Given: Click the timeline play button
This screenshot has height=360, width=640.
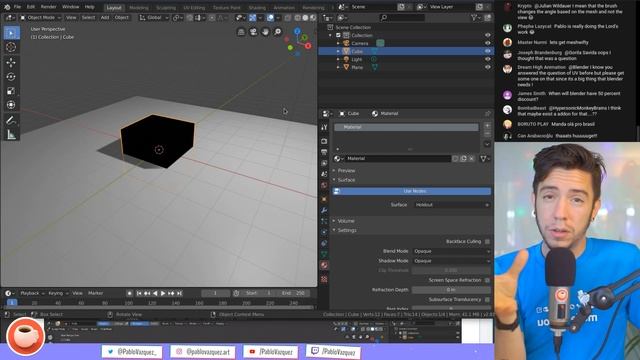Looking at the screenshot, I should tap(163, 293).
